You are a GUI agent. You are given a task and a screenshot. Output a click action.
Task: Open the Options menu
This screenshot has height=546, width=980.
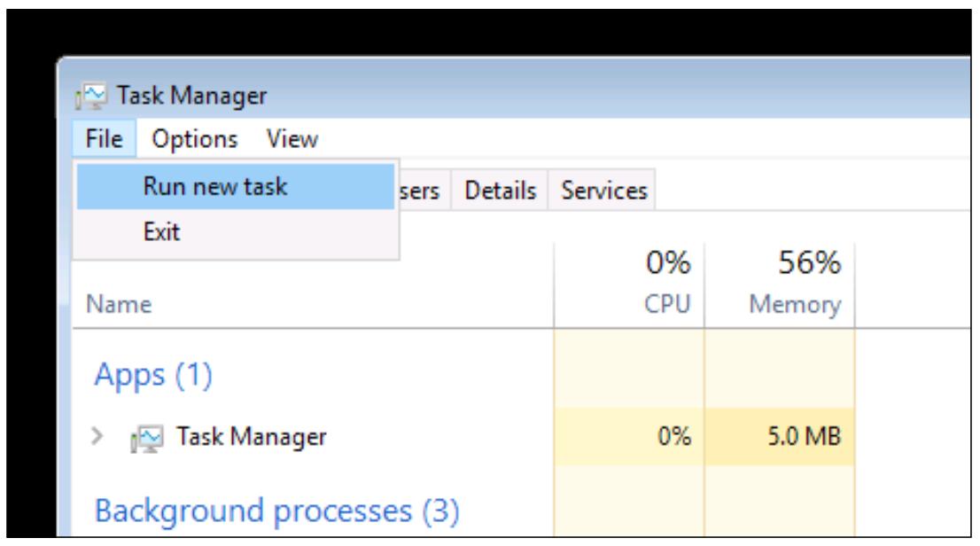194,139
